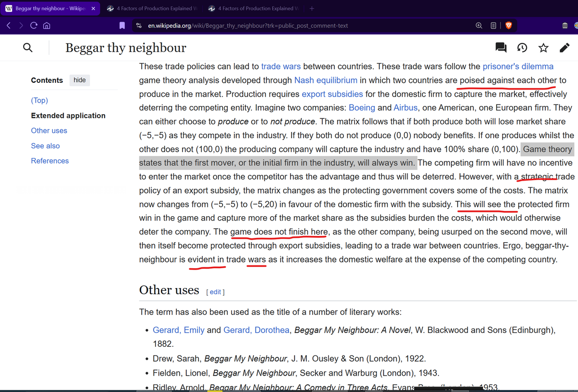
Task: Click the purple bookmark icon
Action: 122,26
